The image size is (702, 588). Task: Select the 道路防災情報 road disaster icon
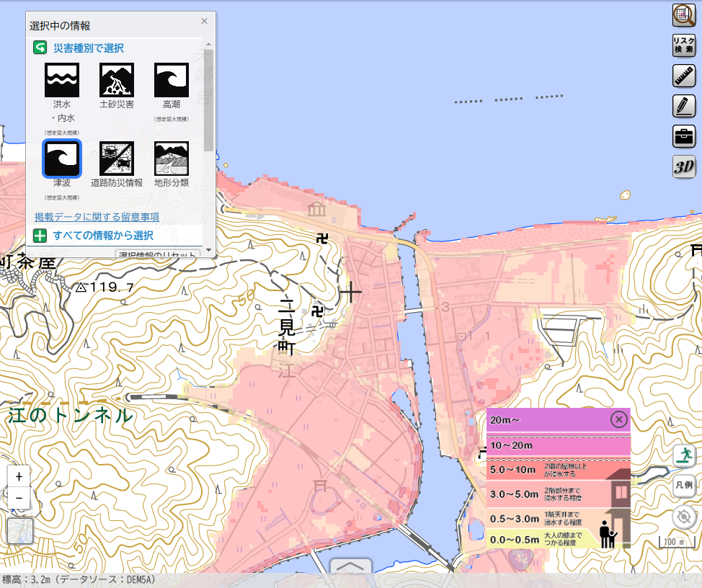tap(117, 159)
